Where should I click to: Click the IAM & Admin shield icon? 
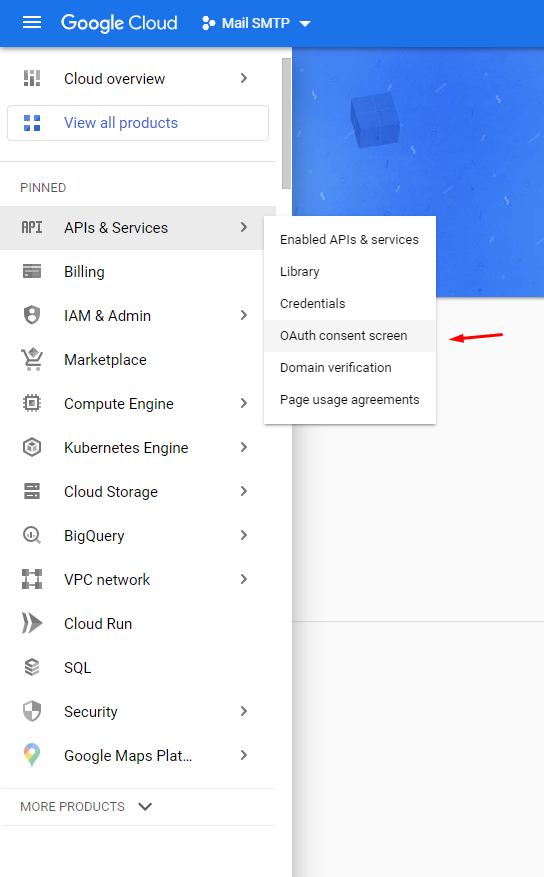32,315
